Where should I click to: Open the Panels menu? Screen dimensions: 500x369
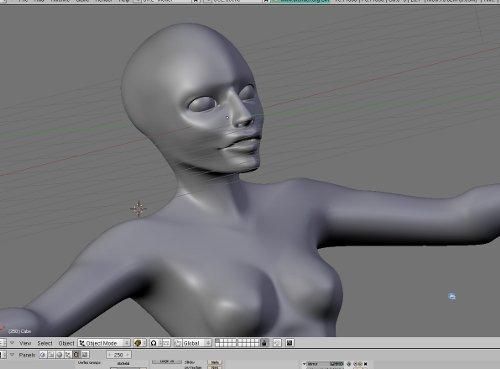[27, 355]
